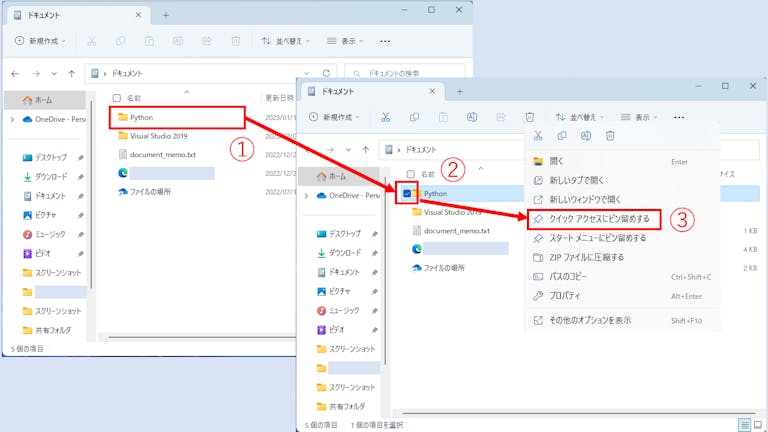Open 並べ替え dropdown in back window

click(286, 41)
